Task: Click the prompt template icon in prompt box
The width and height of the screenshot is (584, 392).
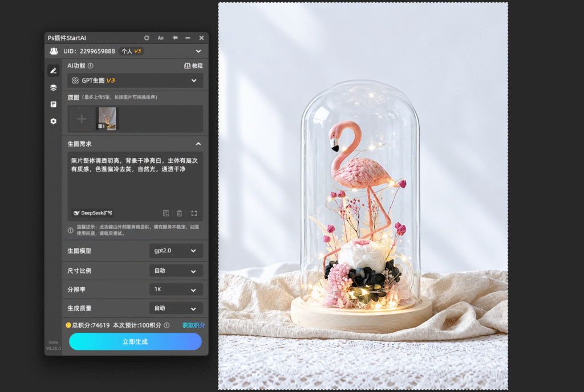Action: tap(166, 213)
